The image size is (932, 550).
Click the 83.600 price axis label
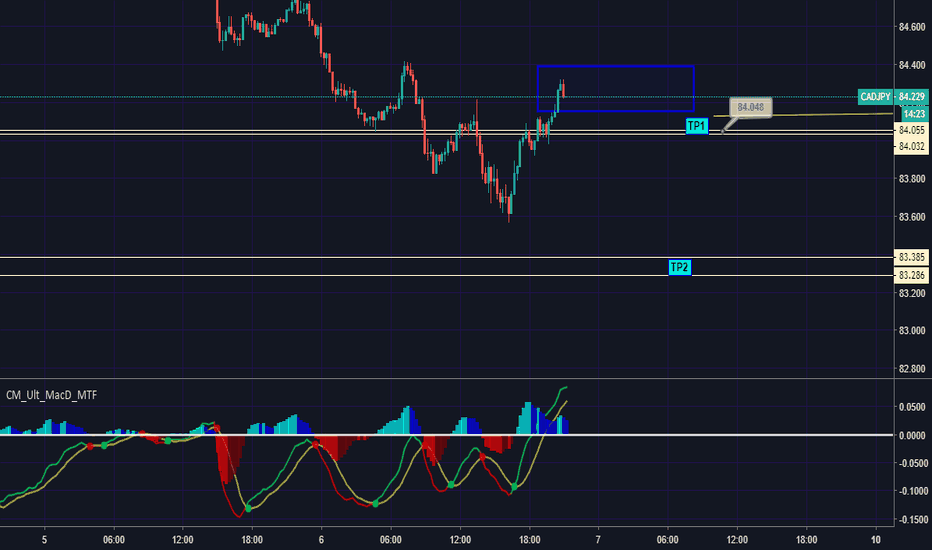click(912, 217)
